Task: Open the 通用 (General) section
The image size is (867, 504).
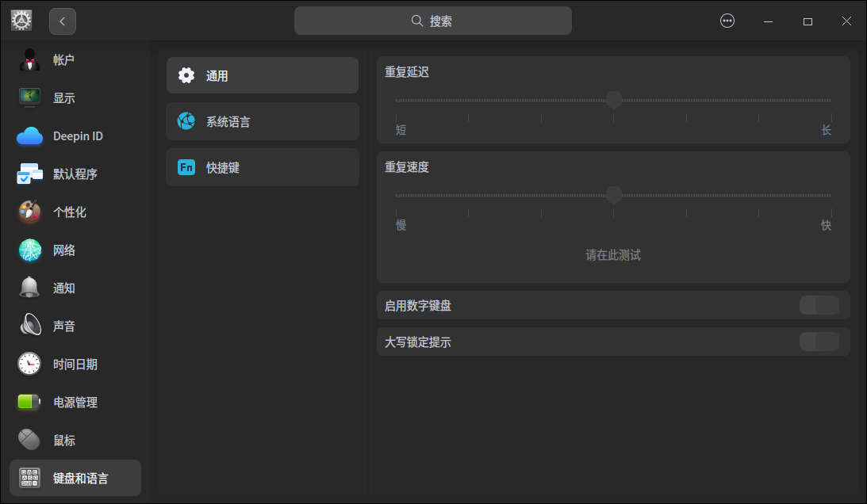Action: (262, 74)
